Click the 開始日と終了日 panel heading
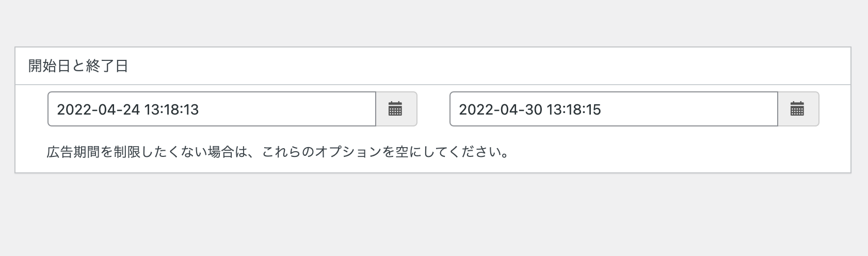The width and height of the screenshot is (868, 256). pos(78,66)
